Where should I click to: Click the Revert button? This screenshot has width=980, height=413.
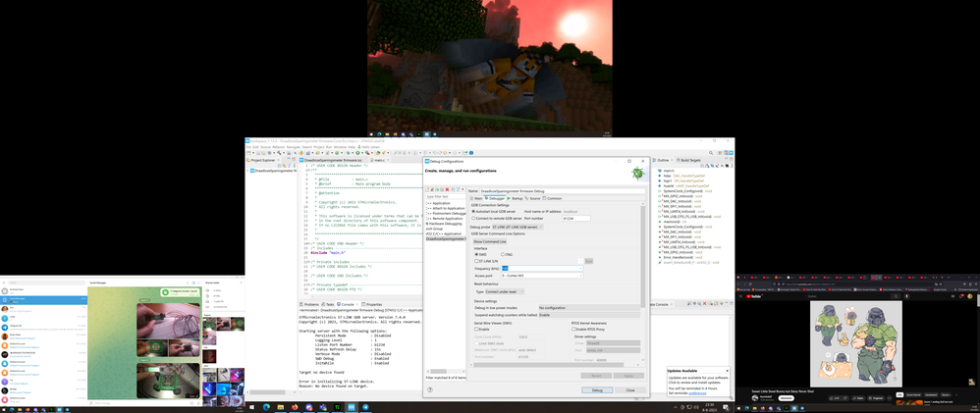596,376
